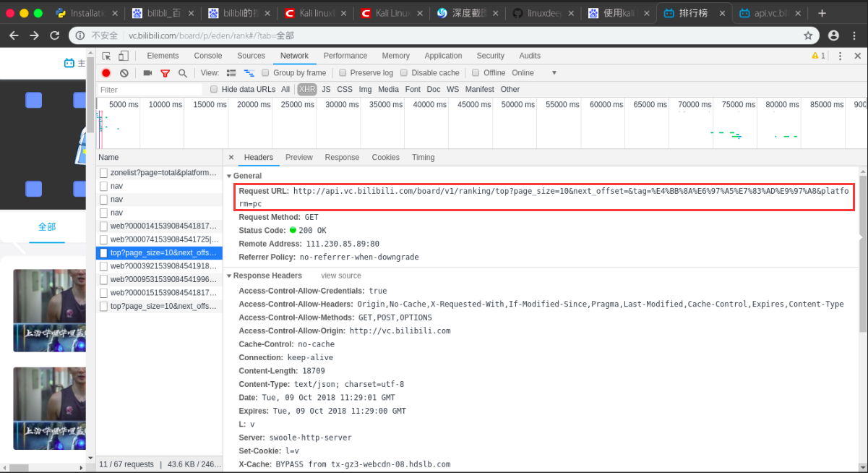The width and height of the screenshot is (868, 473).
Task: Collapse the General section
Action: pyautogui.click(x=229, y=176)
